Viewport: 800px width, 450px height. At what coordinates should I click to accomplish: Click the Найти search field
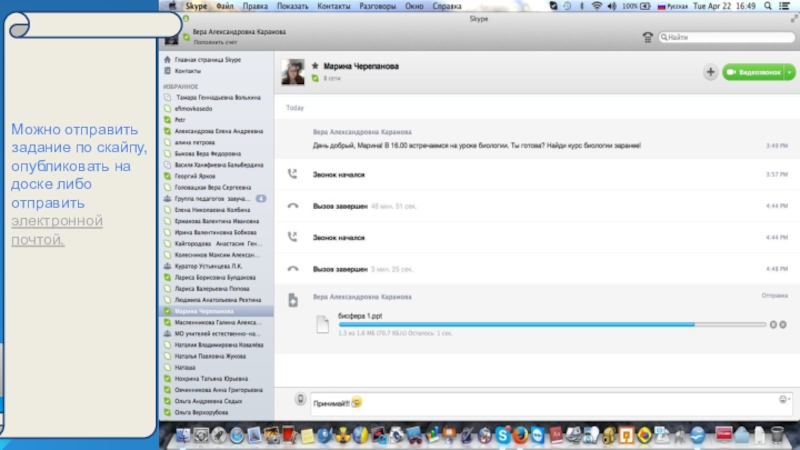tap(725, 37)
